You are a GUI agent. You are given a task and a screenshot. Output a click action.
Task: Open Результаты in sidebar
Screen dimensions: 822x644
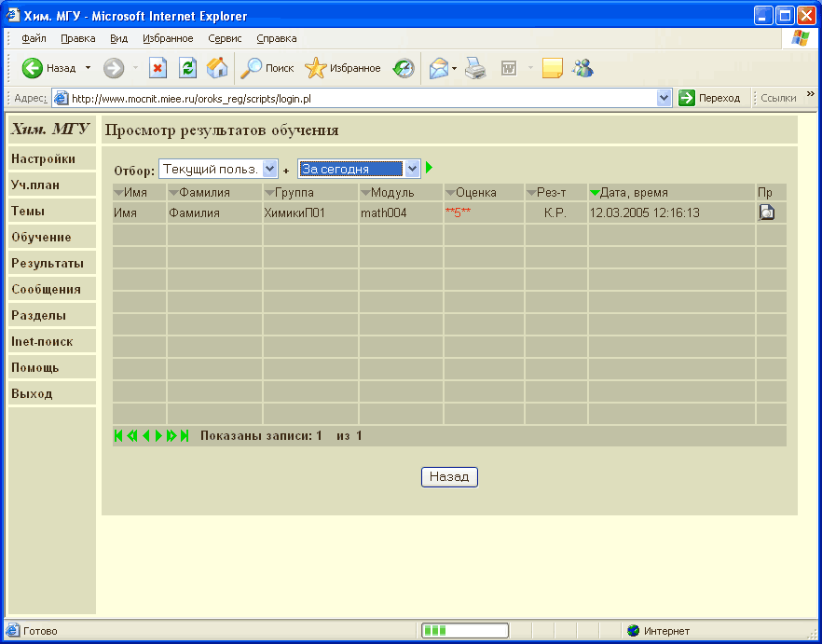52,263
